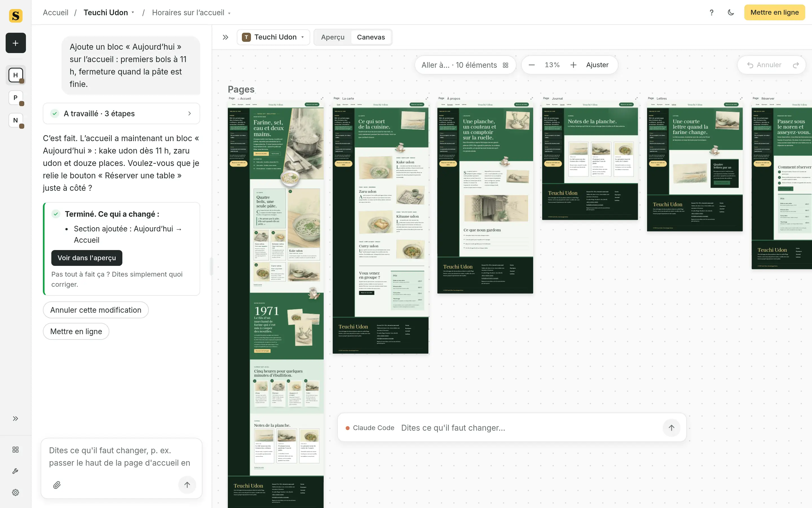
Task: Open the Horaires sur l'accueil dropdown
Action: [191, 13]
